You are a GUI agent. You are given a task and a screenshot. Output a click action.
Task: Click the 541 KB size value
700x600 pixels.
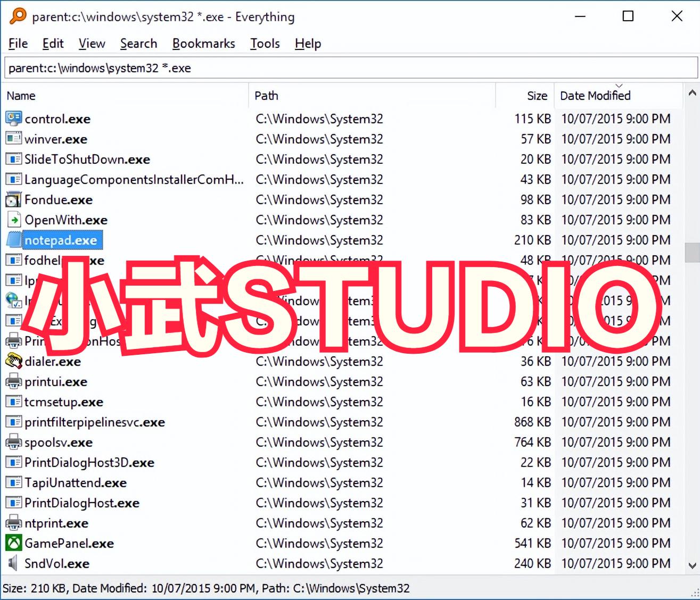point(532,544)
